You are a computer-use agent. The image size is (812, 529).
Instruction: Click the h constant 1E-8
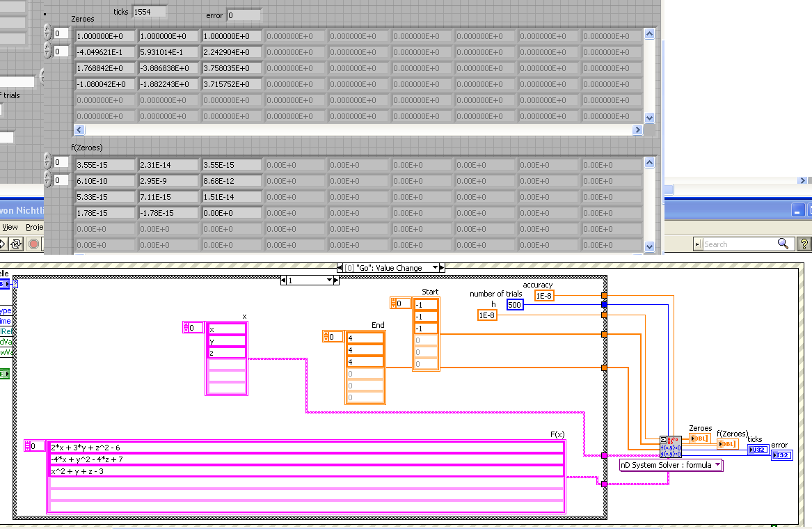(x=487, y=315)
